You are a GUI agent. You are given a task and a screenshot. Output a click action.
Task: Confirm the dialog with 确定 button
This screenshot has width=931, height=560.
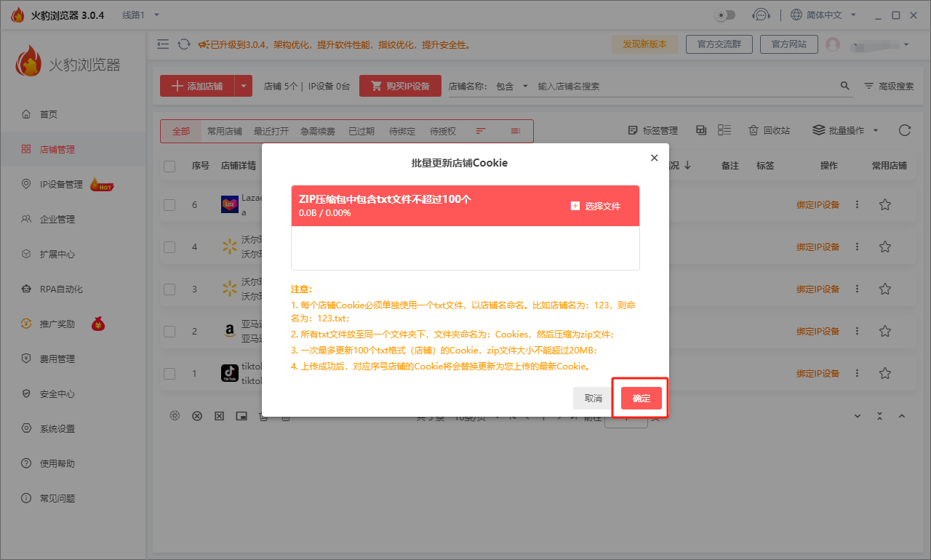641,398
